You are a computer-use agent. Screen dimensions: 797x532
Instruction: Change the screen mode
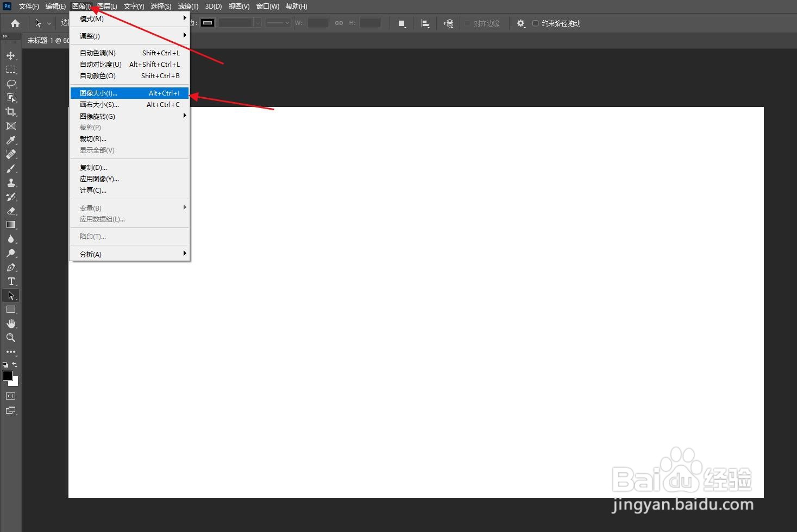point(11,410)
